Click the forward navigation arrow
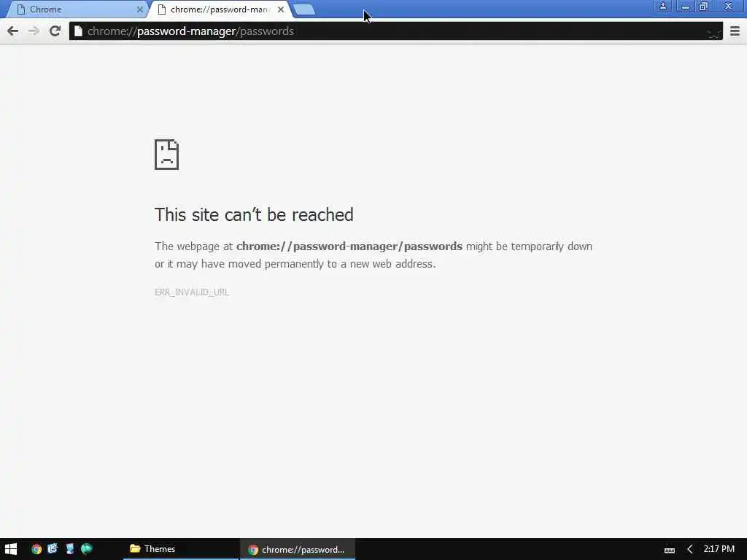747x560 pixels. pos(34,31)
